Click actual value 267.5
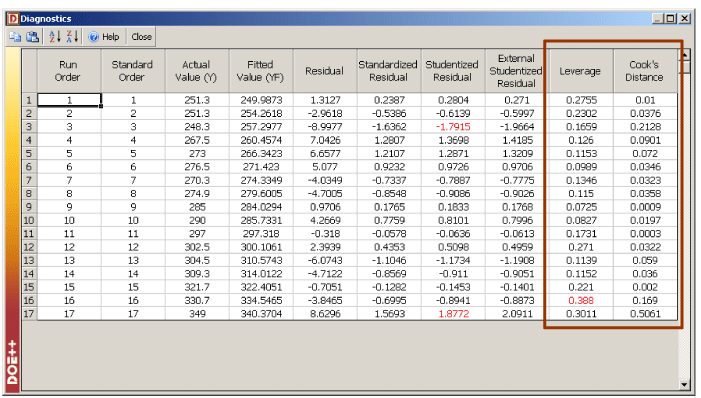701x398 pixels. pos(197,140)
